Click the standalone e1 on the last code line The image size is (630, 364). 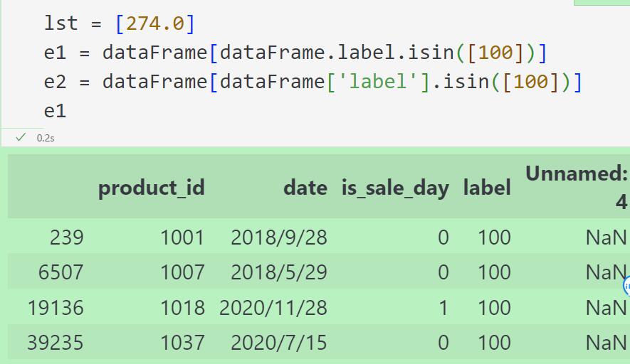coord(55,111)
